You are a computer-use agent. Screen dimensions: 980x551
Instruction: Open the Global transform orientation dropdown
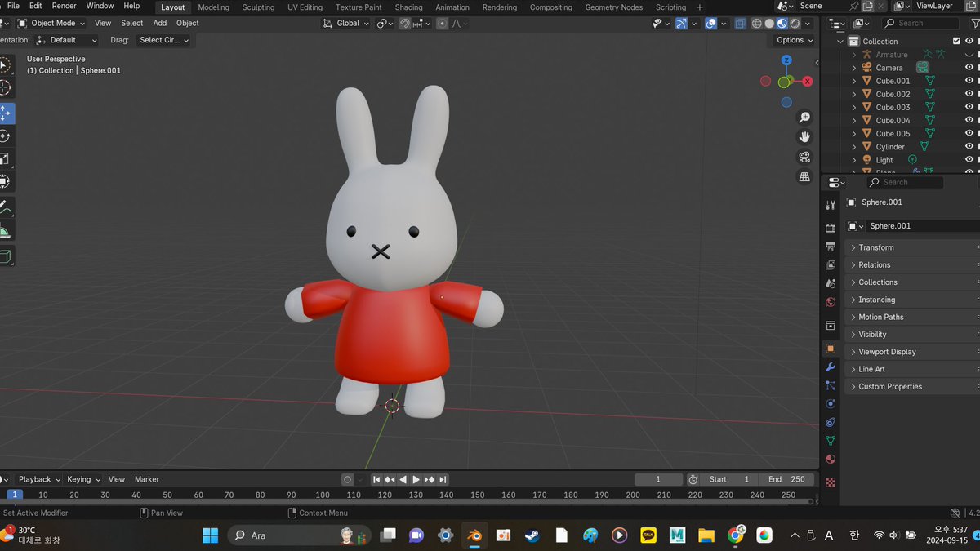click(x=345, y=23)
